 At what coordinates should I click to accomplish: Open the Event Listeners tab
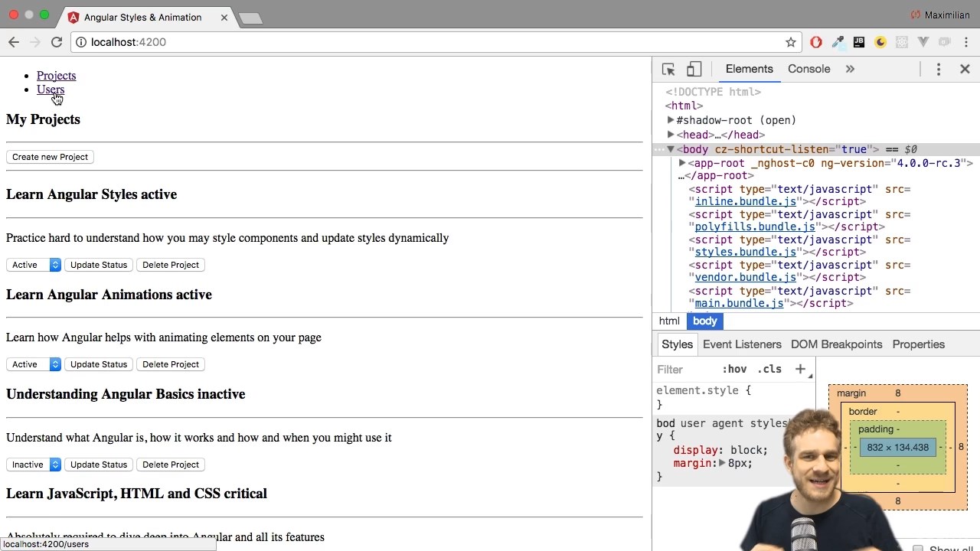pos(742,344)
